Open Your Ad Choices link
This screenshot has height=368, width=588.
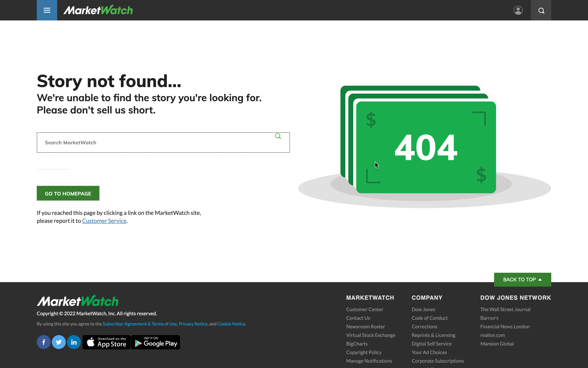(x=429, y=352)
